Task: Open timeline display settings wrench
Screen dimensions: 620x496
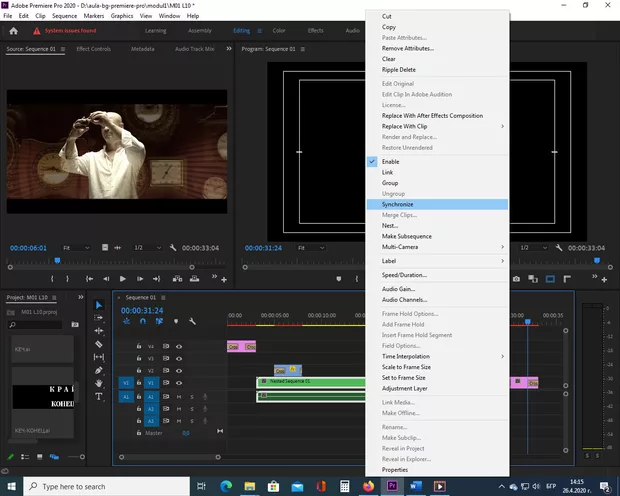Action: tap(194, 321)
